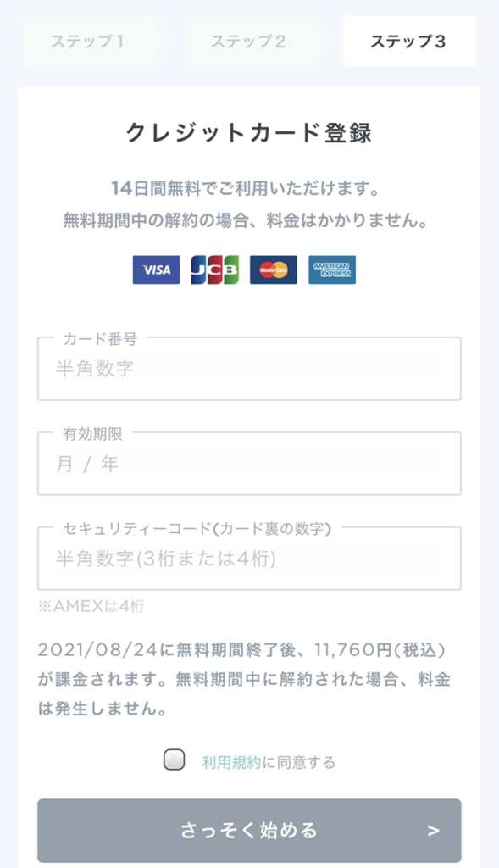Image resolution: width=499 pixels, height=868 pixels.
Task: Click into the セキュリティーコード field
Action: (x=249, y=558)
